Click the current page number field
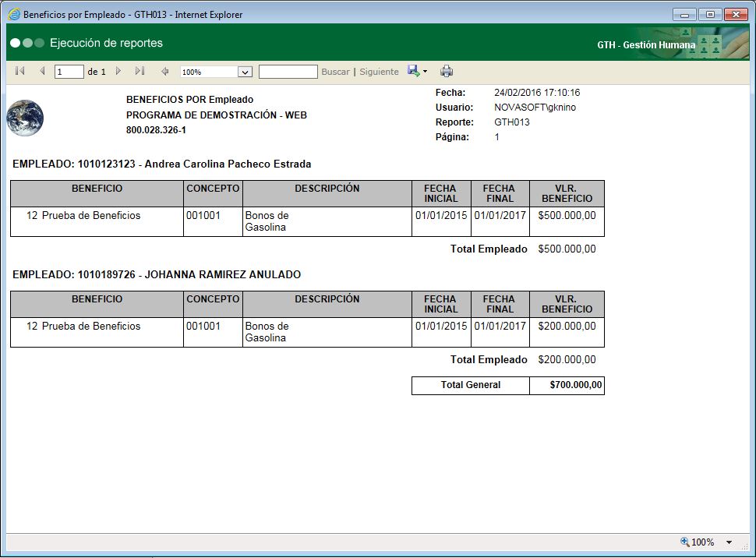756x558 pixels. coord(69,72)
